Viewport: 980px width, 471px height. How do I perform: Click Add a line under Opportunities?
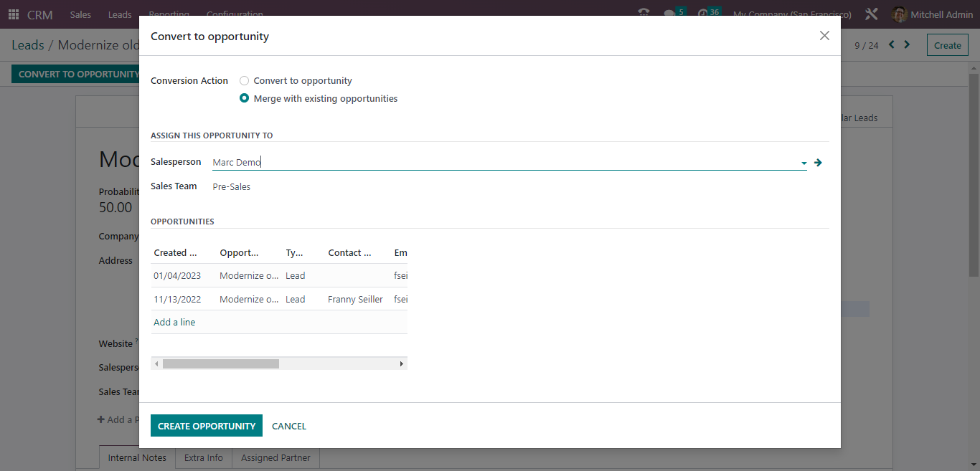pyautogui.click(x=174, y=322)
